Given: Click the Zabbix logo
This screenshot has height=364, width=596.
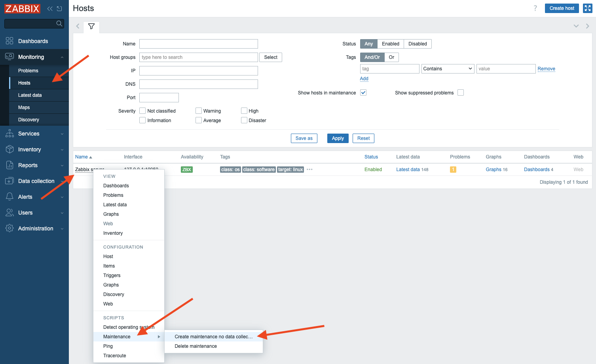Looking at the screenshot, I should 22,8.
